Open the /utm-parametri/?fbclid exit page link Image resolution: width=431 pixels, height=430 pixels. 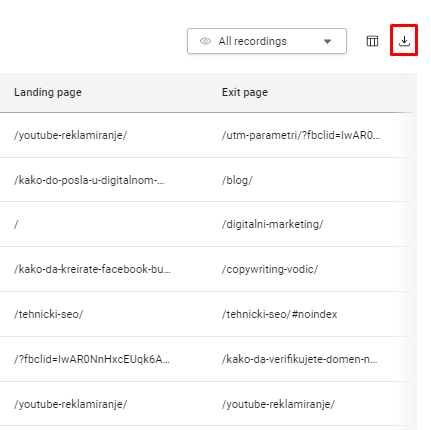301,135
